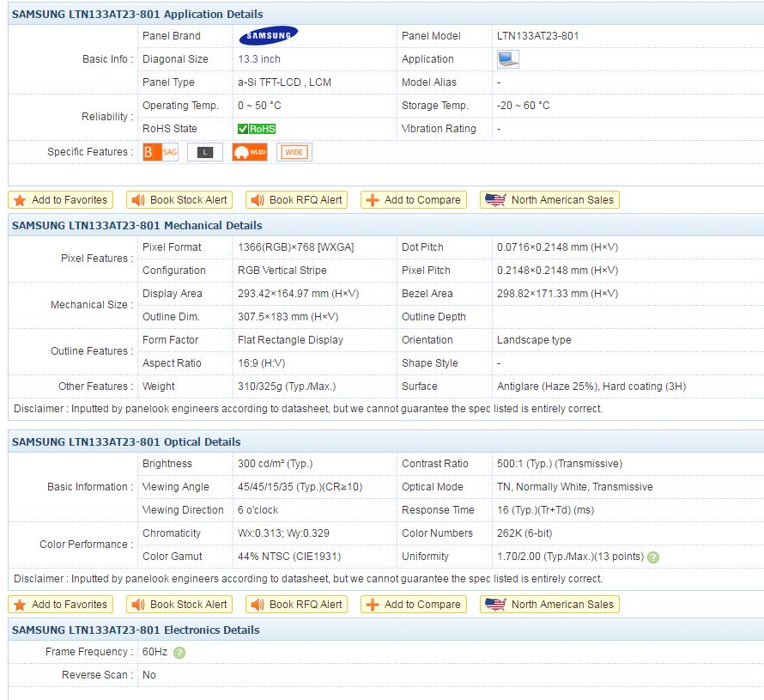Image resolution: width=764 pixels, height=700 pixels.
Task: Click the Electronics Details section heading
Action: (x=136, y=630)
